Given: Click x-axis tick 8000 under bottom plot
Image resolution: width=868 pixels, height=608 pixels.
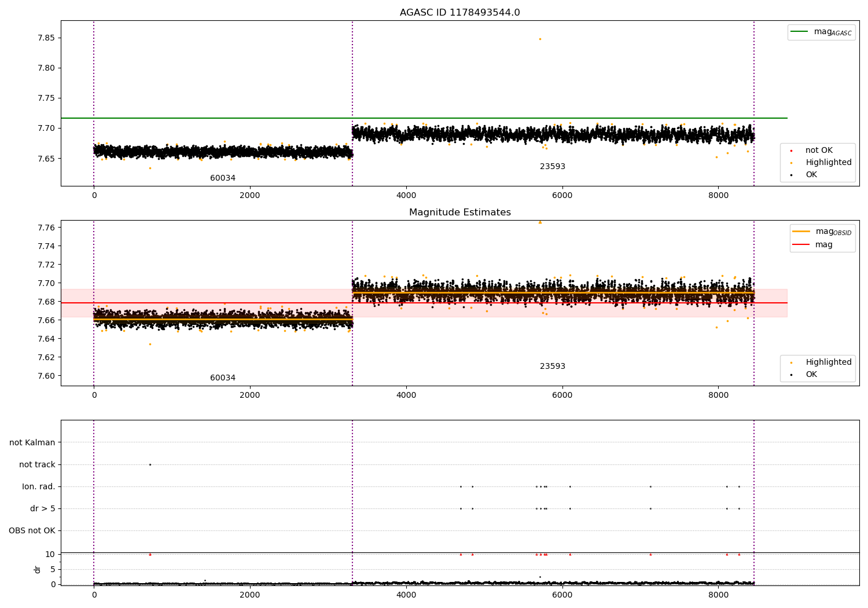Looking at the screenshot, I should [x=719, y=595].
